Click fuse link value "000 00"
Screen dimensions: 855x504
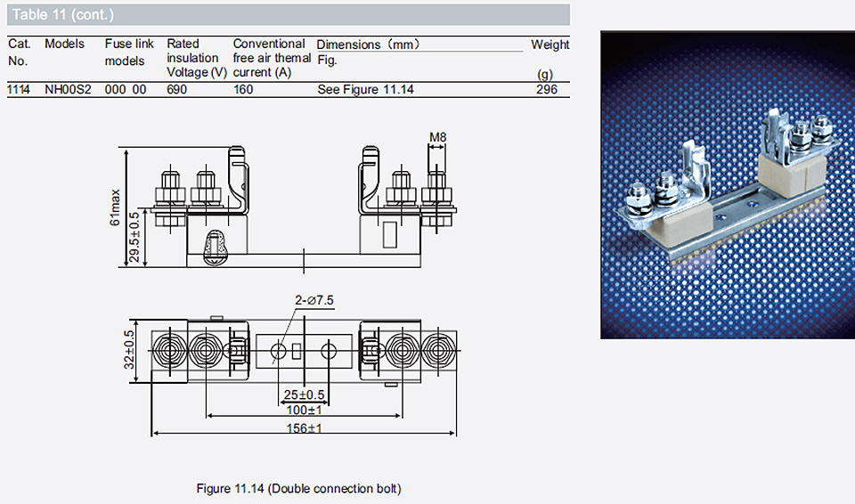point(126,89)
